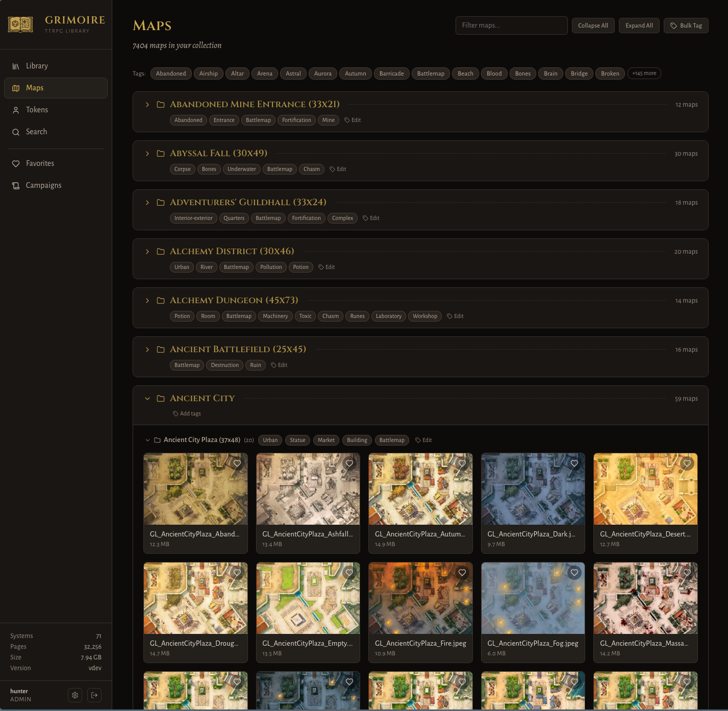Viewport: 728px width, 711px height.
Task: Edit tags for Abandoned Mine Entrance
Action: tap(353, 120)
